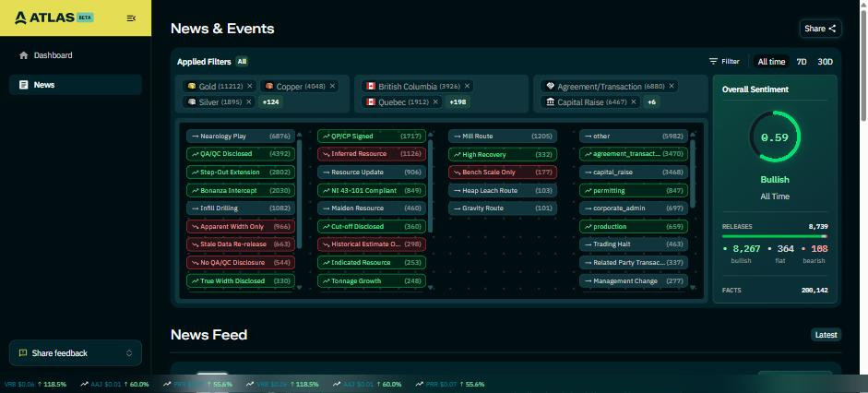Open the Dashboard home icon
Viewport: 868px width, 393px height.
point(23,55)
